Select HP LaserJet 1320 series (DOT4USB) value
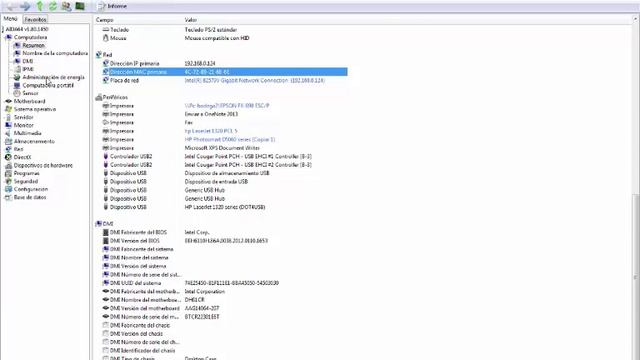 225,207
